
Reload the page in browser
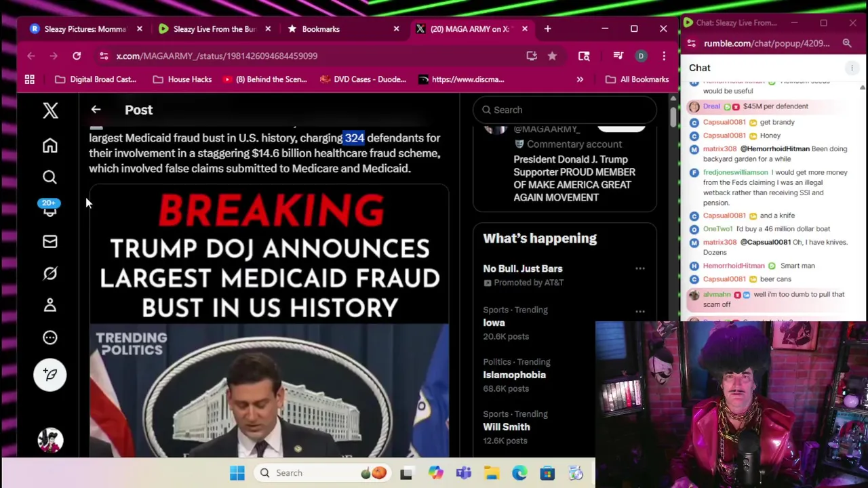(77, 56)
